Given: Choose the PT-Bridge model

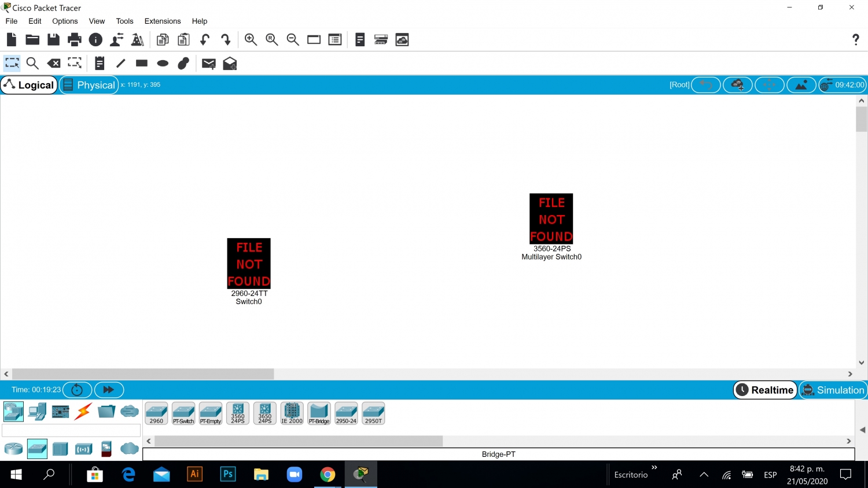Looking at the screenshot, I should (x=319, y=413).
